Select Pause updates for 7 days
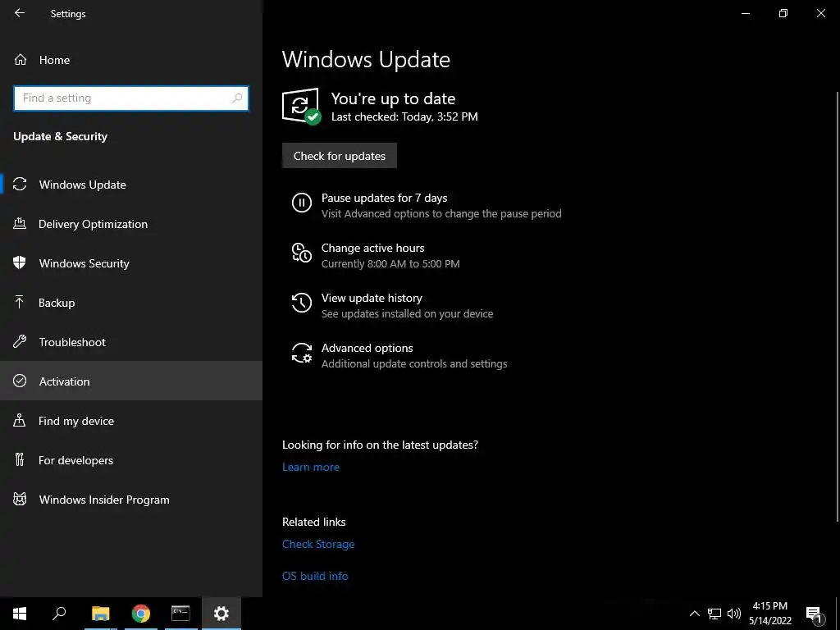Image resolution: width=840 pixels, height=630 pixels. pos(384,198)
